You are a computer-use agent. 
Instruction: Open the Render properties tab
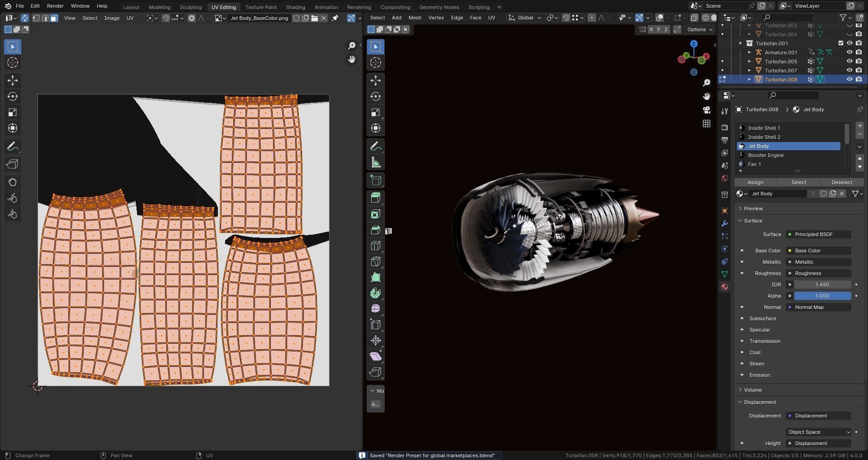[725, 128]
